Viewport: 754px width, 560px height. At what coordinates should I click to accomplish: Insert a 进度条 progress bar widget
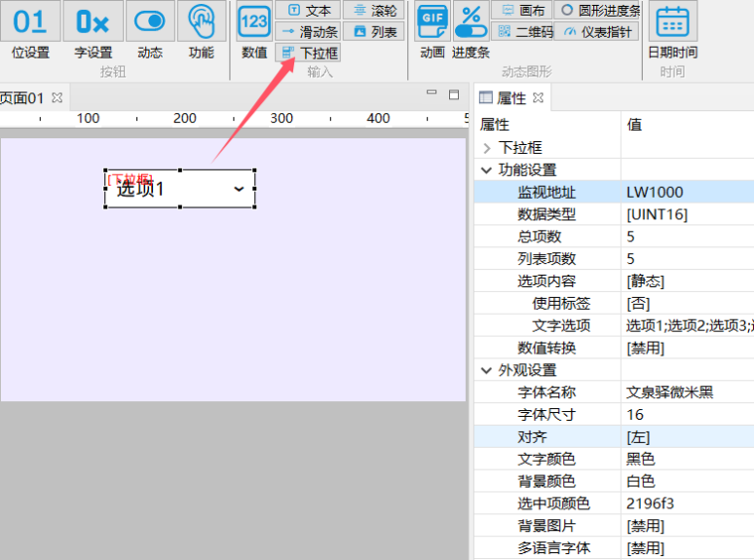click(471, 32)
